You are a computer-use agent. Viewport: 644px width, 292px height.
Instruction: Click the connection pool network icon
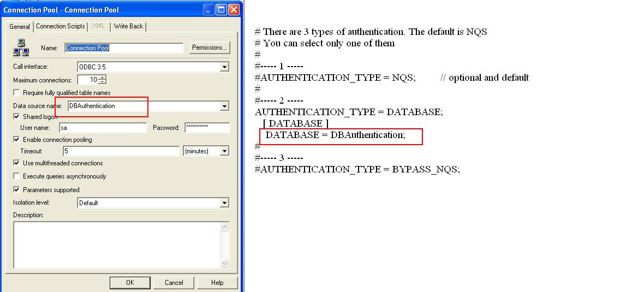(21, 47)
